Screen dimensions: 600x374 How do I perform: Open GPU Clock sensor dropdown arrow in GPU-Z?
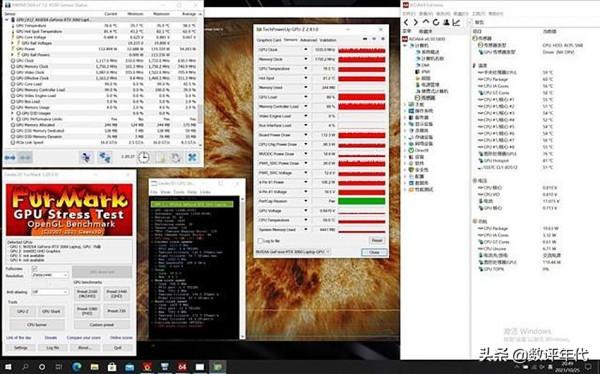pos(305,50)
